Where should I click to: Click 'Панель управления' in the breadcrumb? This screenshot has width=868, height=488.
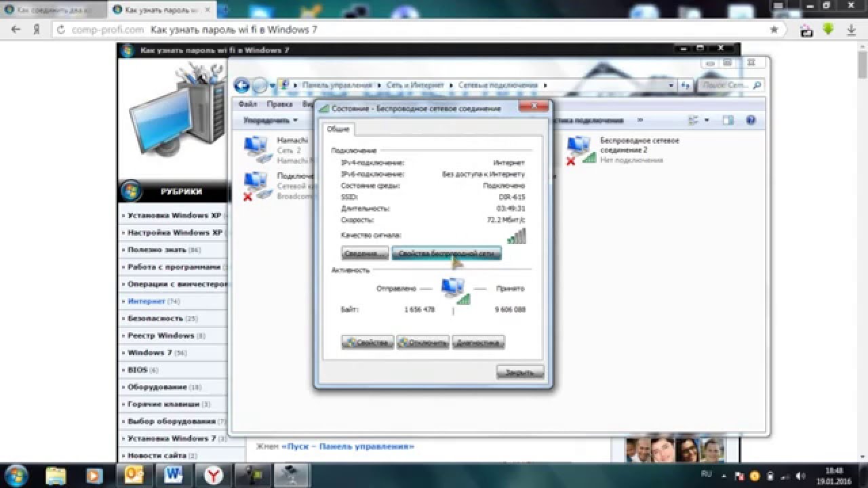(x=337, y=85)
